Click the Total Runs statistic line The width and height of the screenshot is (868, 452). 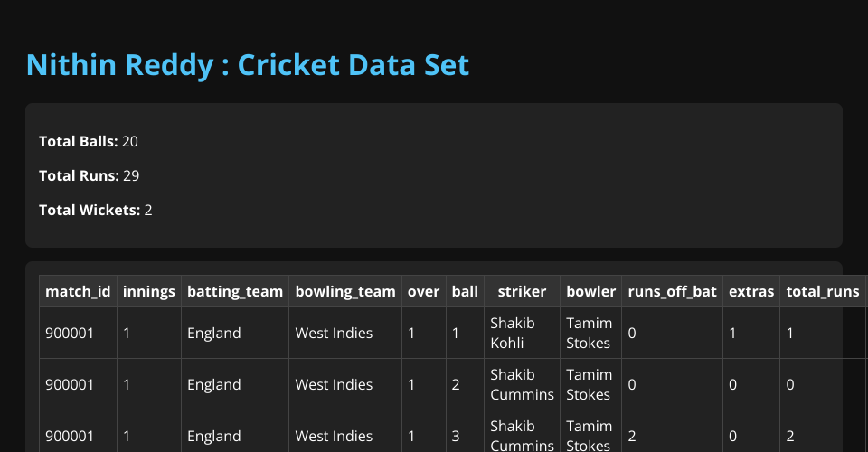(89, 175)
